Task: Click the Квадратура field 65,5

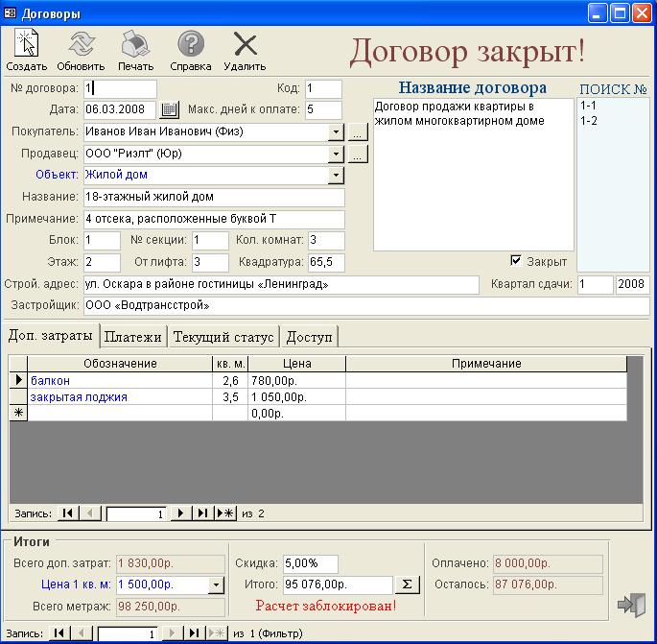Action: point(326,262)
